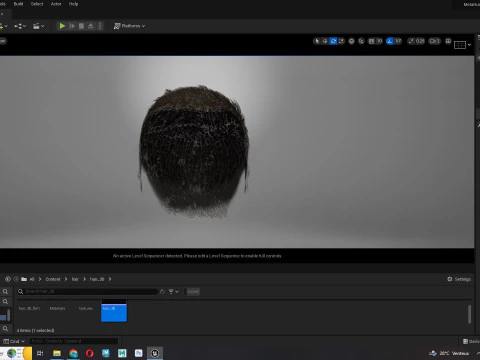The height and width of the screenshot is (360, 480).
Task: Click the Stop simulation square button
Action: tap(81, 26)
